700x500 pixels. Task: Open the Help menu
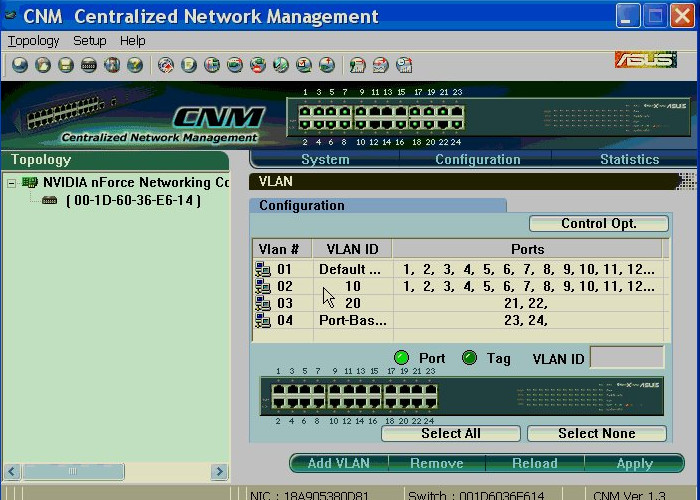coord(133,41)
